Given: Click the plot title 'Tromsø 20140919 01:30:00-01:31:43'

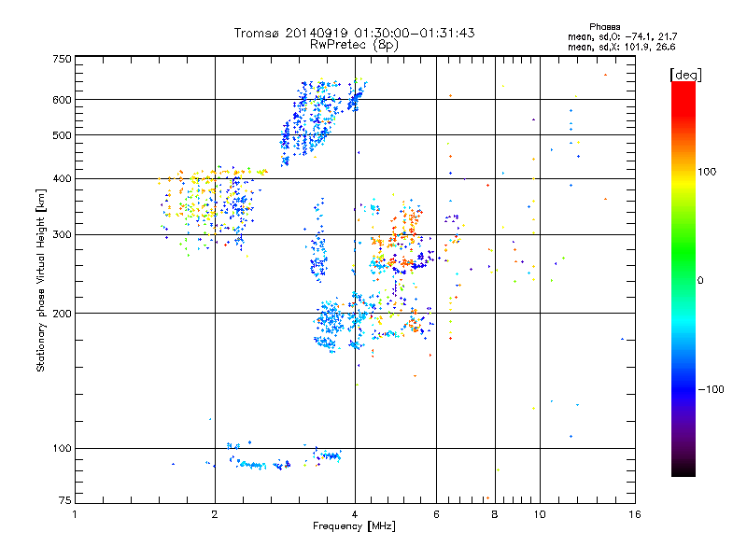Looking at the screenshot, I should [354, 33].
